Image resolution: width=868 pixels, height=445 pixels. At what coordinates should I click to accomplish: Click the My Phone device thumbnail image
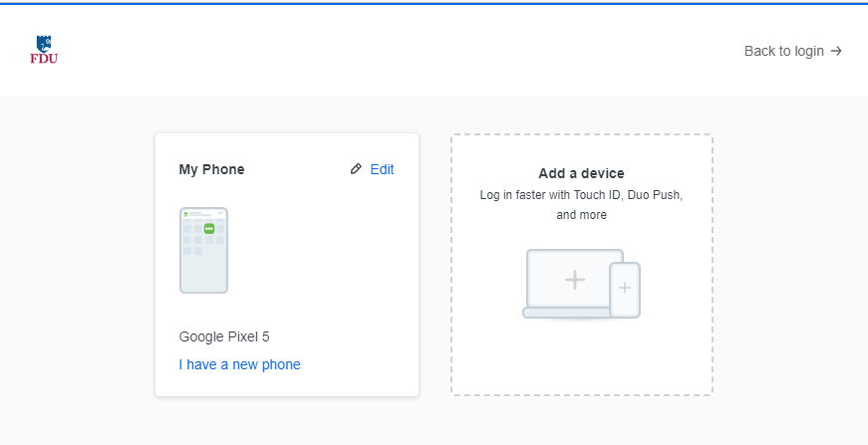click(203, 251)
